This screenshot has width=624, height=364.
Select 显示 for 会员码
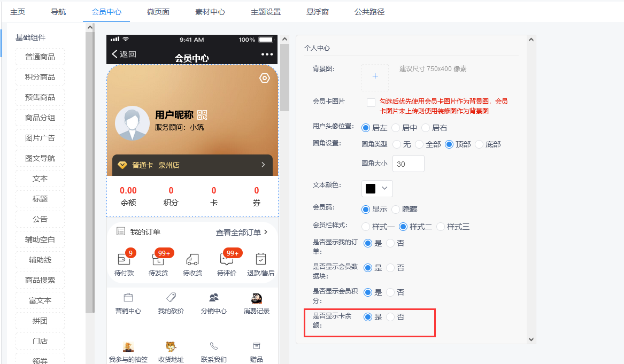pos(366,209)
